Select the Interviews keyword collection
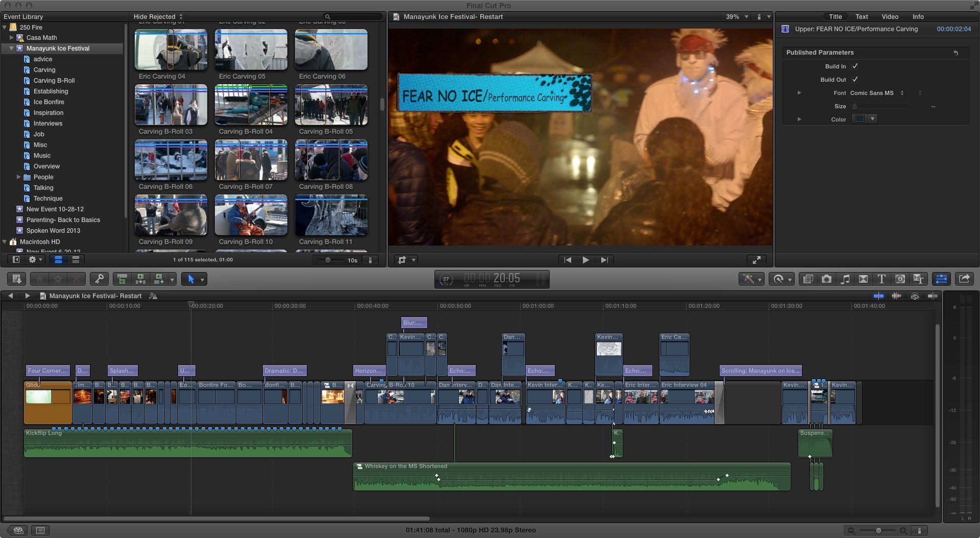This screenshot has width=980, height=538. [x=48, y=124]
